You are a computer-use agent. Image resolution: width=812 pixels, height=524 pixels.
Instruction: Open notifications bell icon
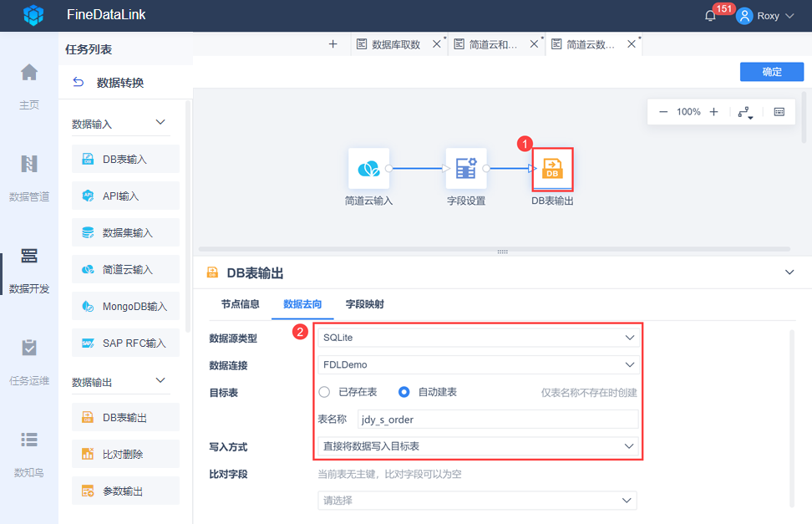click(710, 16)
